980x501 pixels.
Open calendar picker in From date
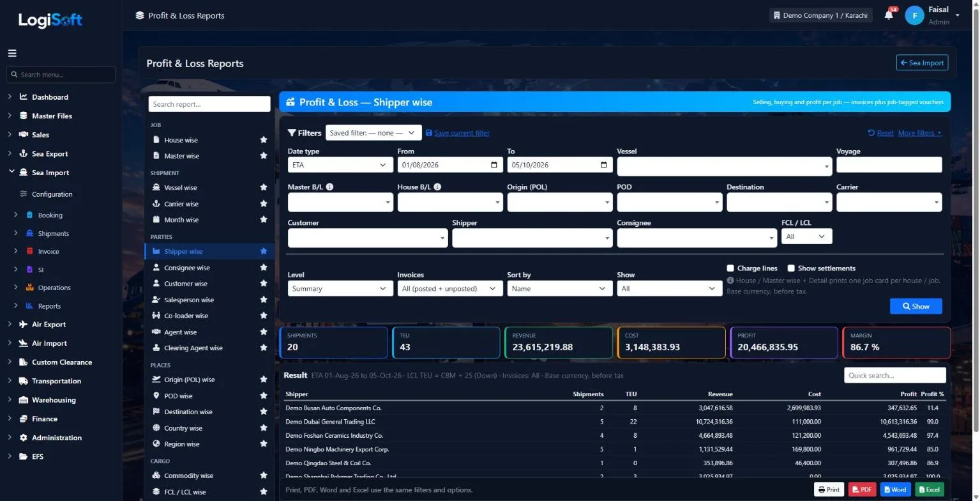pos(494,165)
